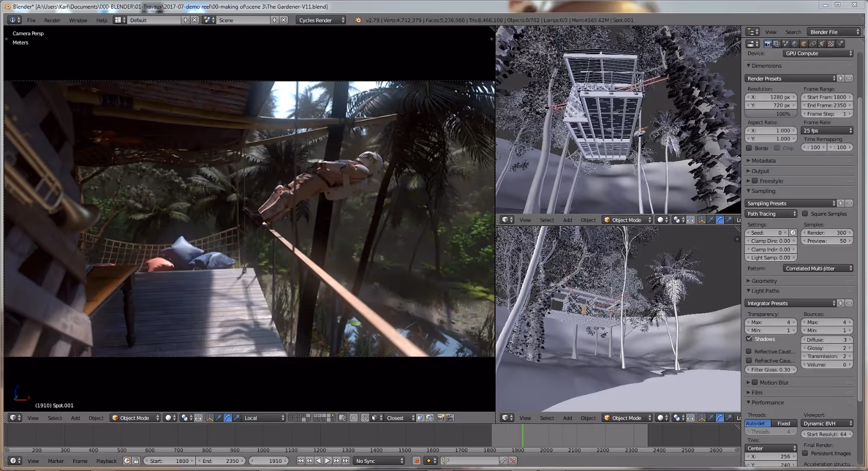868x471 pixels.
Task: Expand the Output panel
Action: [760, 171]
